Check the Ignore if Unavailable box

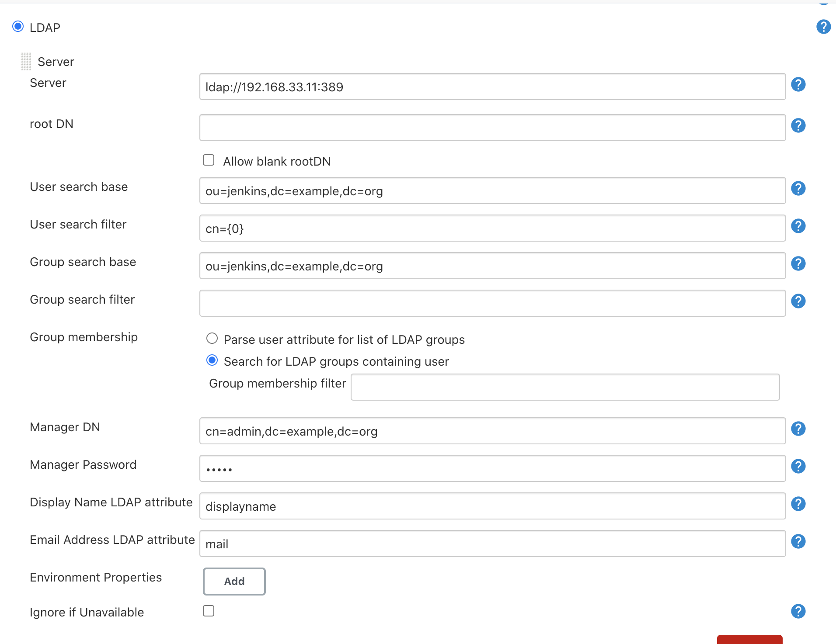[209, 611]
